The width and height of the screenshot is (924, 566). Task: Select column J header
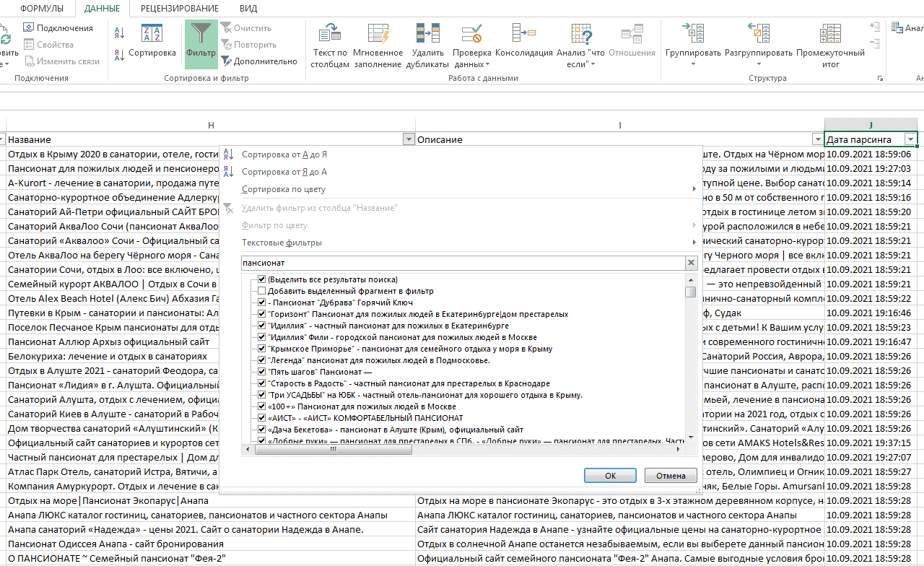click(871, 125)
